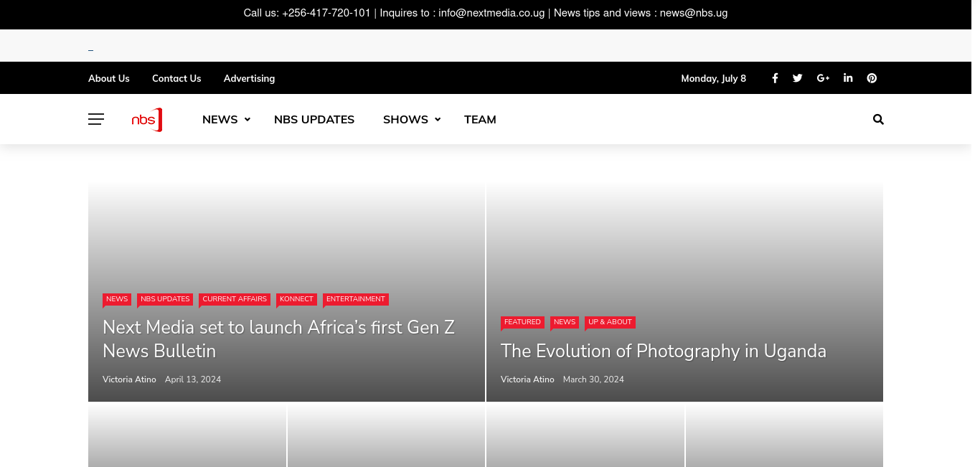
Task: Go to NBS UPDATES menu
Action: pyautogui.click(x=314, y=120)
